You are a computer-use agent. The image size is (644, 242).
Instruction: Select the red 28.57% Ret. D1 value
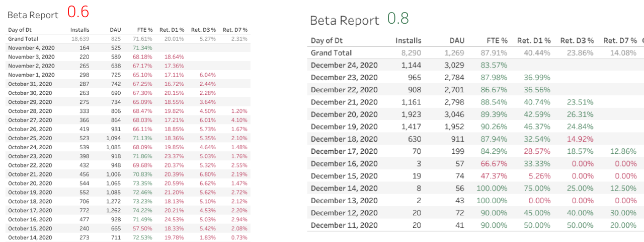536,151
